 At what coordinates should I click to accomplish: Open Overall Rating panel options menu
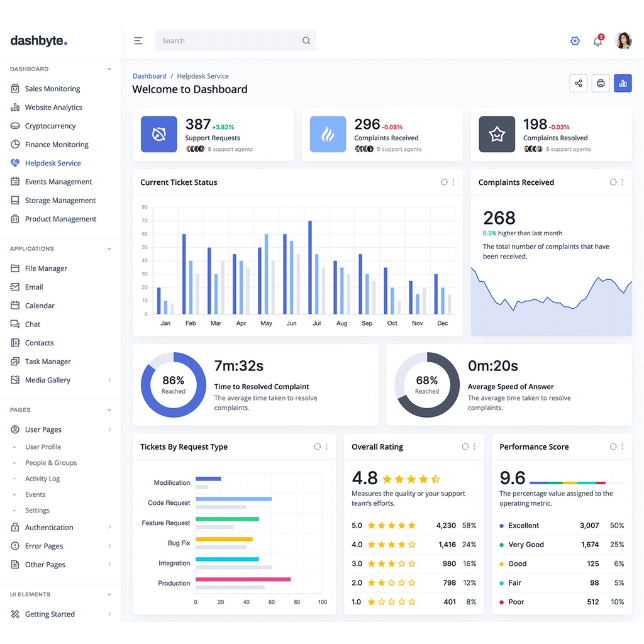point(474,447)
